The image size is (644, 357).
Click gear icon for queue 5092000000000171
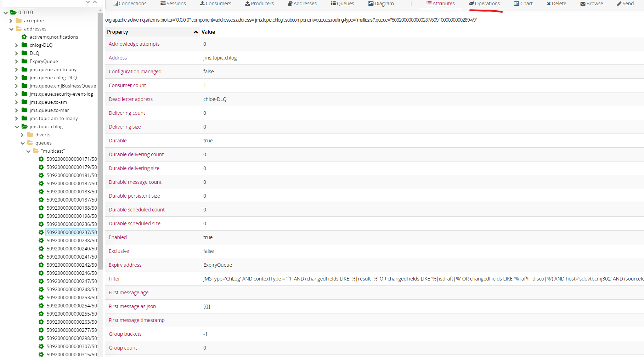pyautogui.click(x=41, y=159)
